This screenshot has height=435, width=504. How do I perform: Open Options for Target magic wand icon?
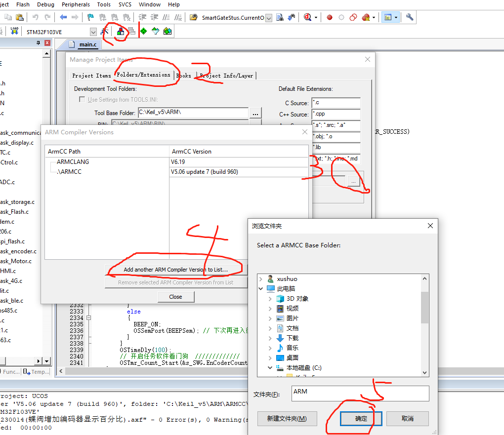[x=104, y=31]
